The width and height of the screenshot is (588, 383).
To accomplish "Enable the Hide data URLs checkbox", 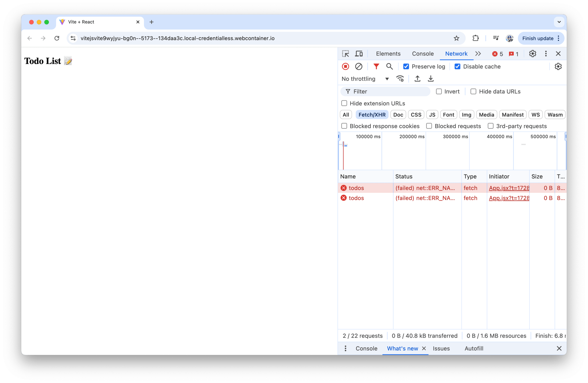I will point(473,91).
